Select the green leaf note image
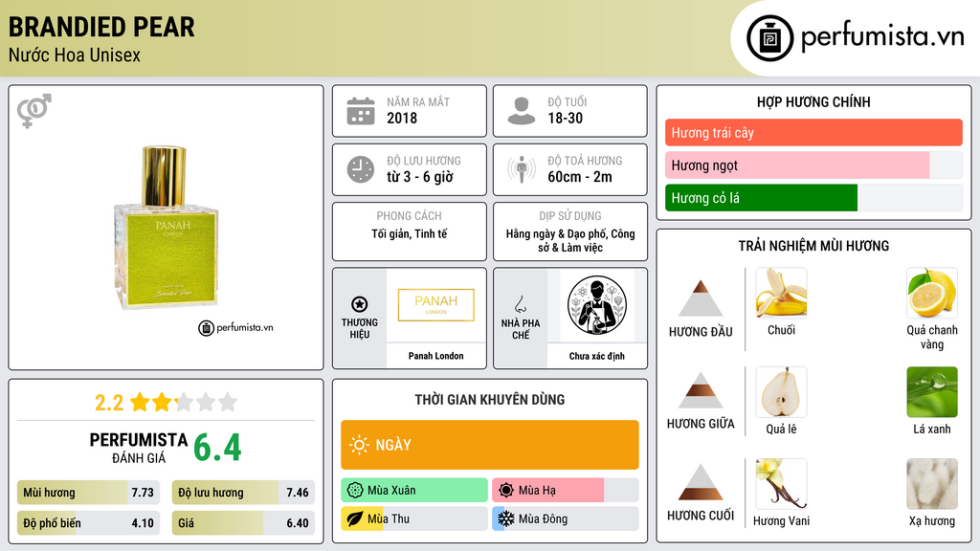 pos(932,391)
